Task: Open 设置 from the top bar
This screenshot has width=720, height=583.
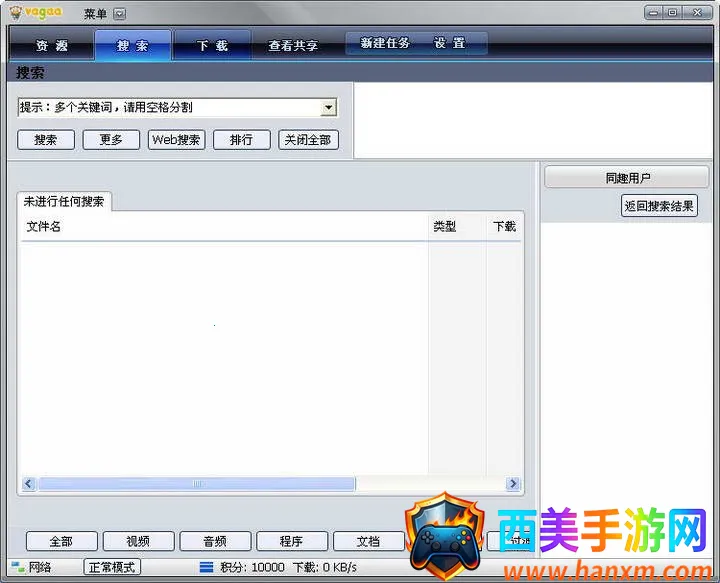Action: [x=450, y=43]
